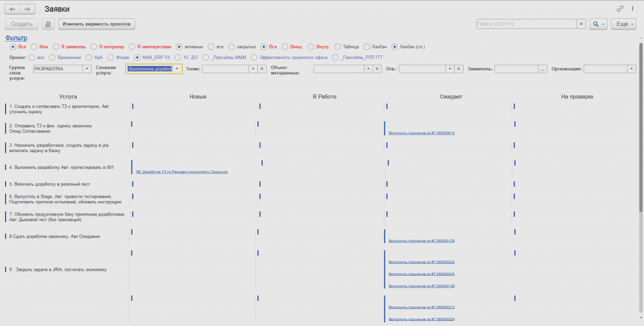Expand the Сложная услуга dropdown arrow
The image size is (644, 326).
[177, 69]
